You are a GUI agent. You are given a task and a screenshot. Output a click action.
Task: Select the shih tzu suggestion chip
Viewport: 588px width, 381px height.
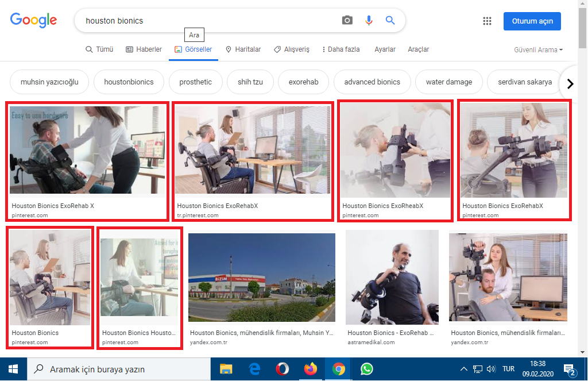click(x=250, y=82)
